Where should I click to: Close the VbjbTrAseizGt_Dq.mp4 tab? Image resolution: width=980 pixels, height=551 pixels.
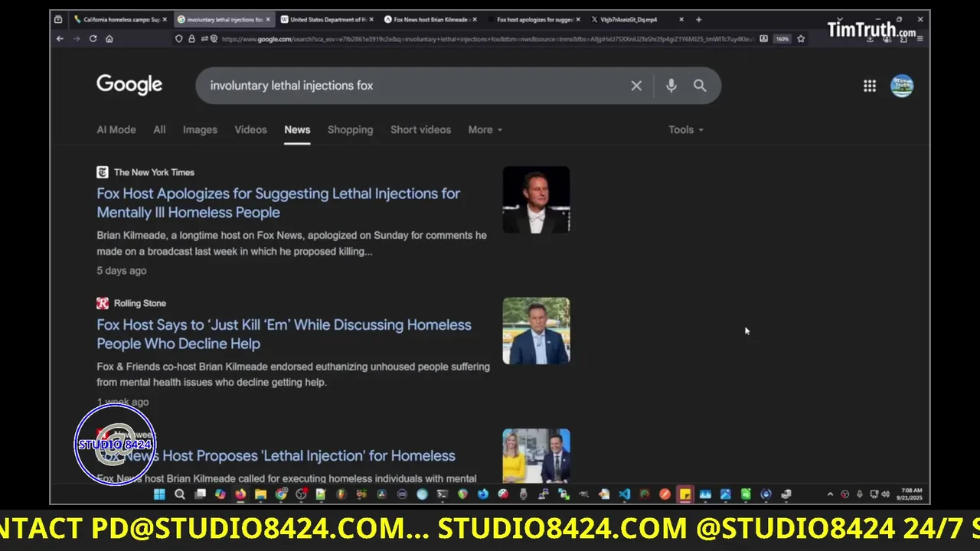pyautogui.click(x=681, y=19)
